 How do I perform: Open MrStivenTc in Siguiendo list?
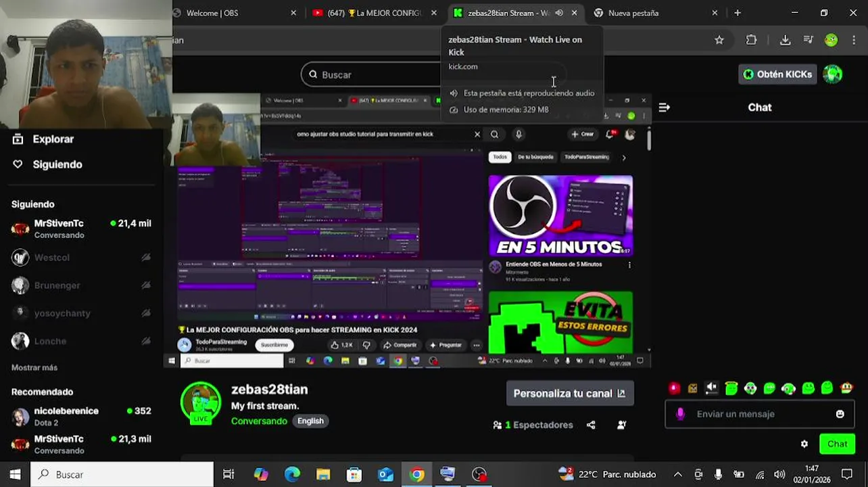pos(81,229)
